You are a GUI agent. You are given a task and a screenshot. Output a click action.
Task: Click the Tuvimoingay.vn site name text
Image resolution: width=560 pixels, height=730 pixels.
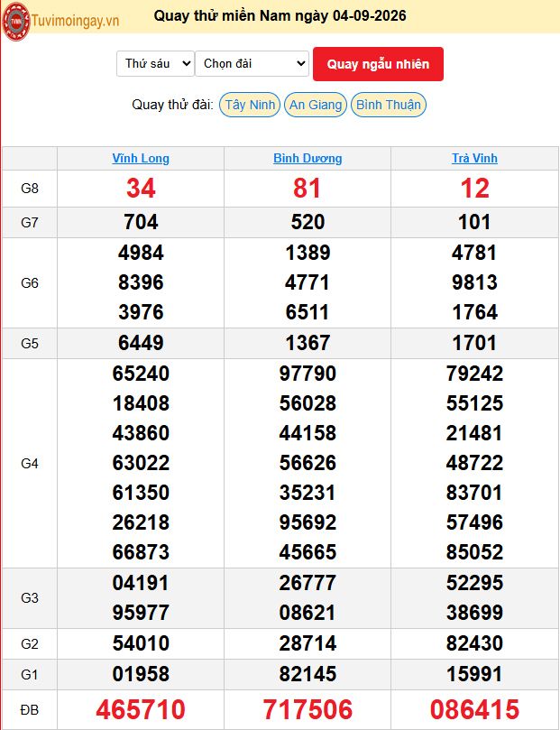click(x=76, y=21)
